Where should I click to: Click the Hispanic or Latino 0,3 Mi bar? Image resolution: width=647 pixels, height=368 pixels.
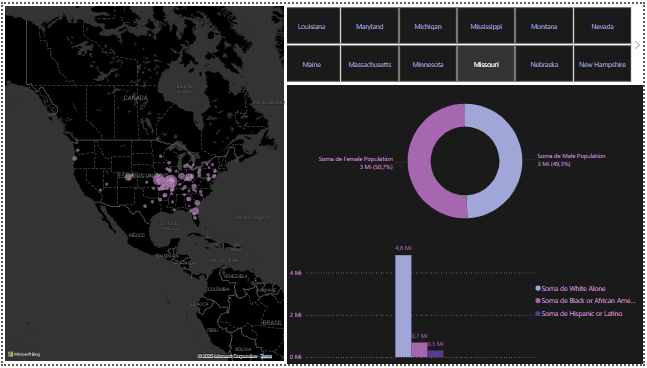(435, 354)
